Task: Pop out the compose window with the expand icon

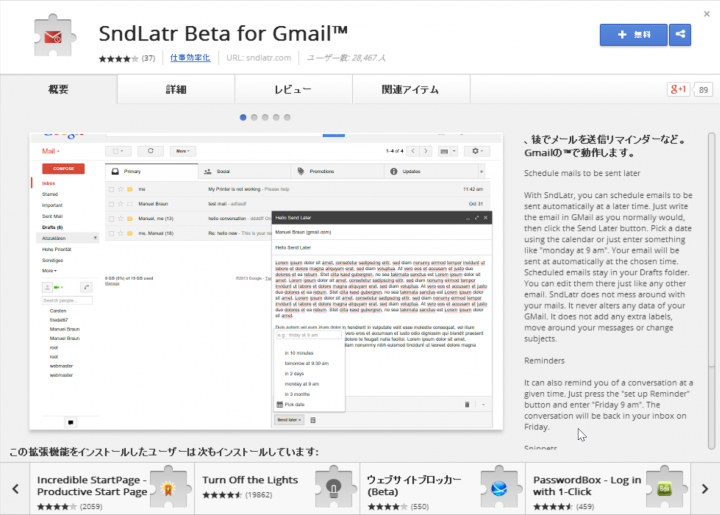Action: pos(477,218)
